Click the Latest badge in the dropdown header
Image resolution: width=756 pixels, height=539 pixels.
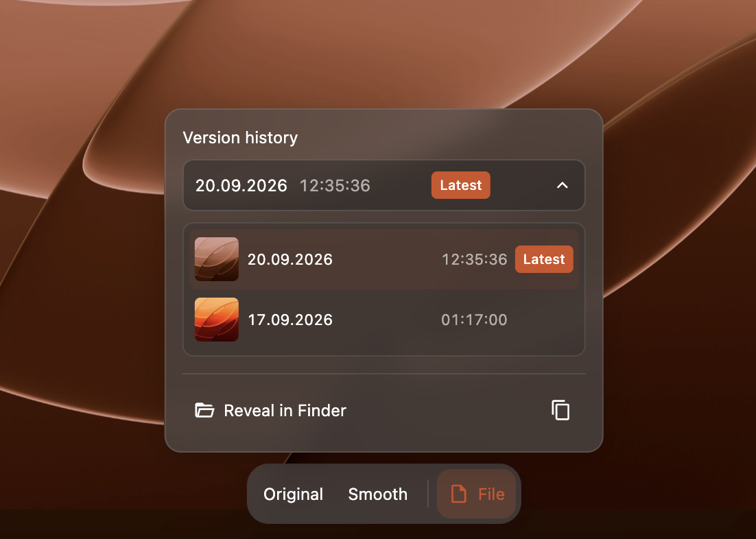460,185
